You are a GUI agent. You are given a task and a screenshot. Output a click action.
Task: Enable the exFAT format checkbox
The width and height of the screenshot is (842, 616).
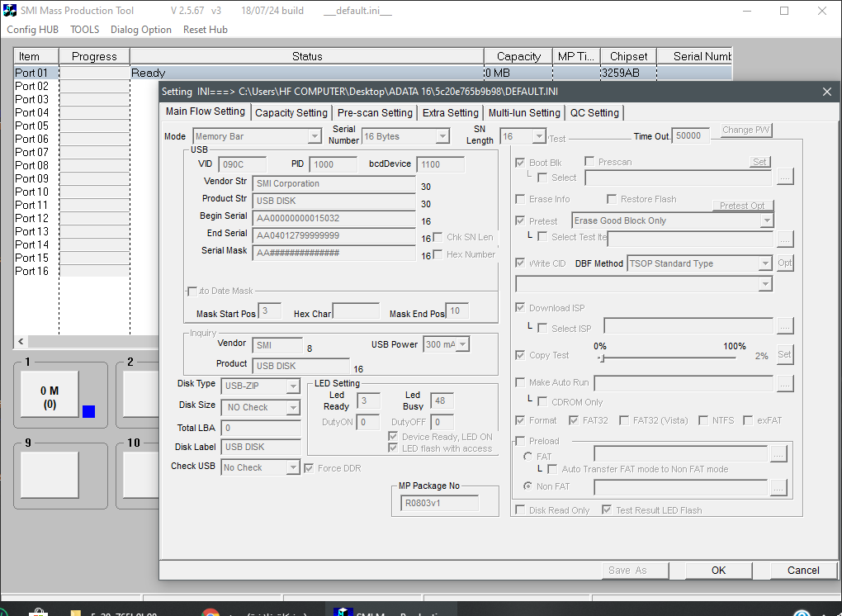coord(748,420)
